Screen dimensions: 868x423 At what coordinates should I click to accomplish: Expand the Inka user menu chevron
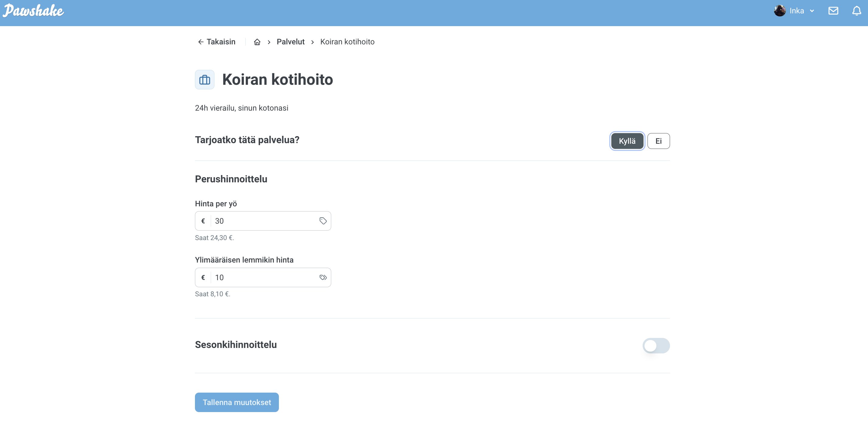pos(812,11)
